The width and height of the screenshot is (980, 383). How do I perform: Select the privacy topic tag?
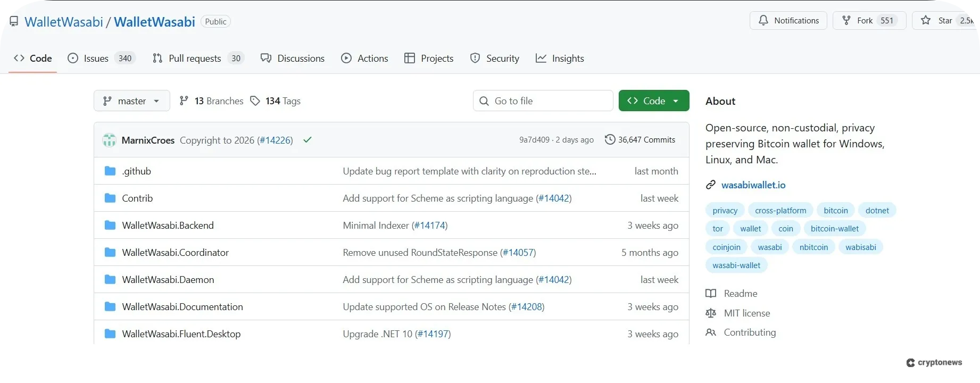[725, 210]
